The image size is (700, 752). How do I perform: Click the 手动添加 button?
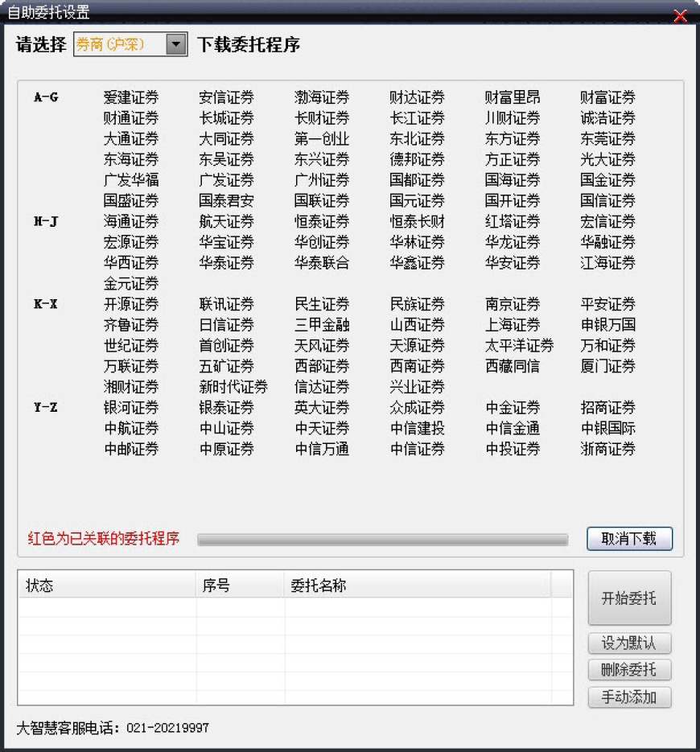click(629, 697)
